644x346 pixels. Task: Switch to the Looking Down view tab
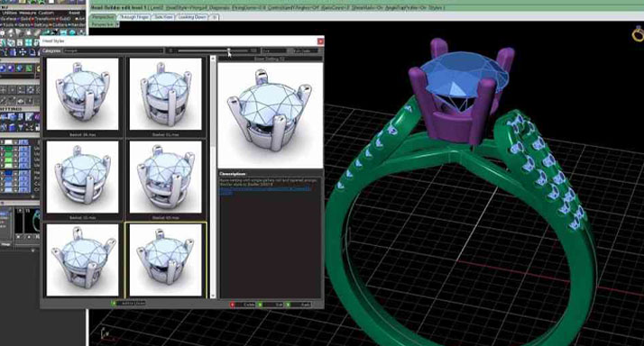pyautogui.click(x=192, y=17)
